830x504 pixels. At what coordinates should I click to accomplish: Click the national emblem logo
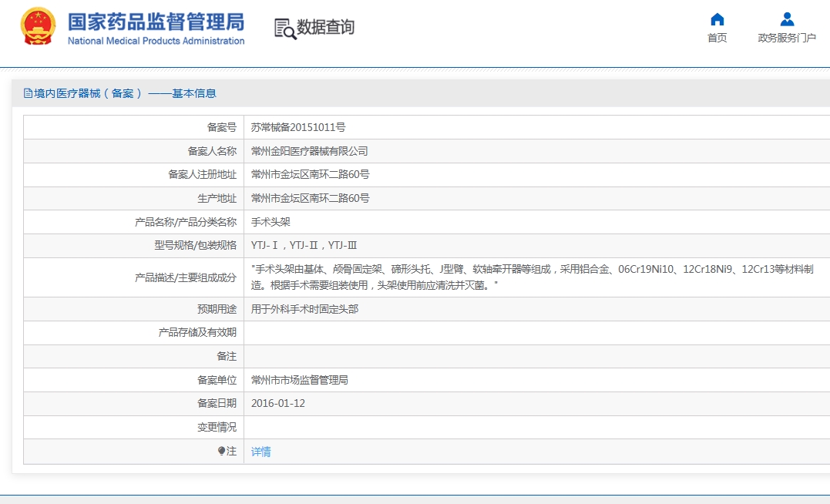38,27
